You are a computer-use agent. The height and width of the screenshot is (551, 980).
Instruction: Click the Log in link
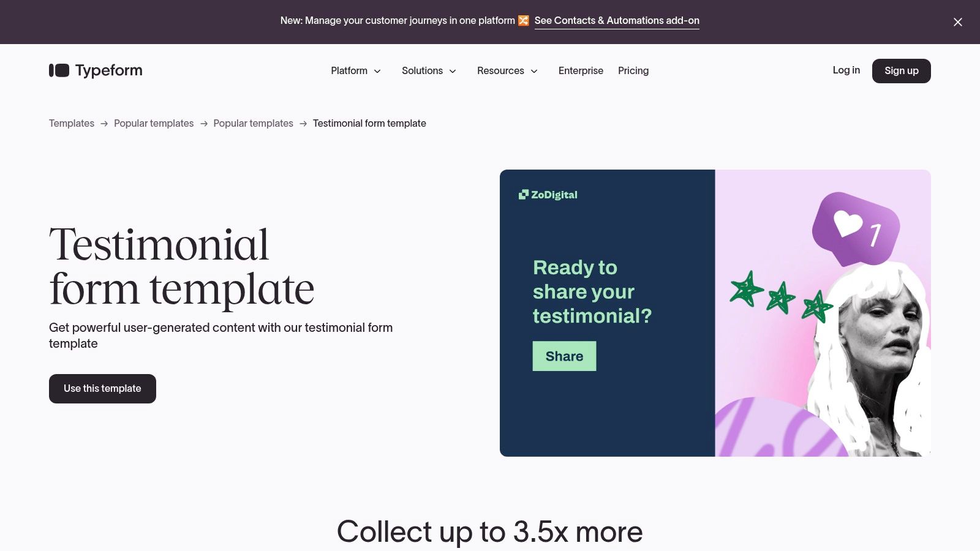(x=846, y=70)
